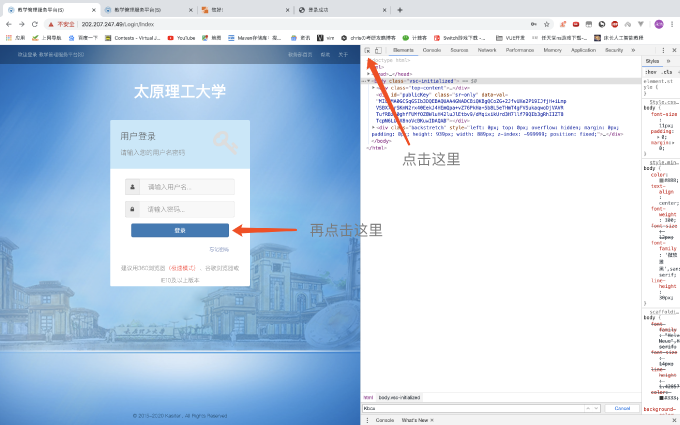This screenshot has height=425, width=680.
Task: Close the What's New drawer tab
Action: (x=432, y=420)
